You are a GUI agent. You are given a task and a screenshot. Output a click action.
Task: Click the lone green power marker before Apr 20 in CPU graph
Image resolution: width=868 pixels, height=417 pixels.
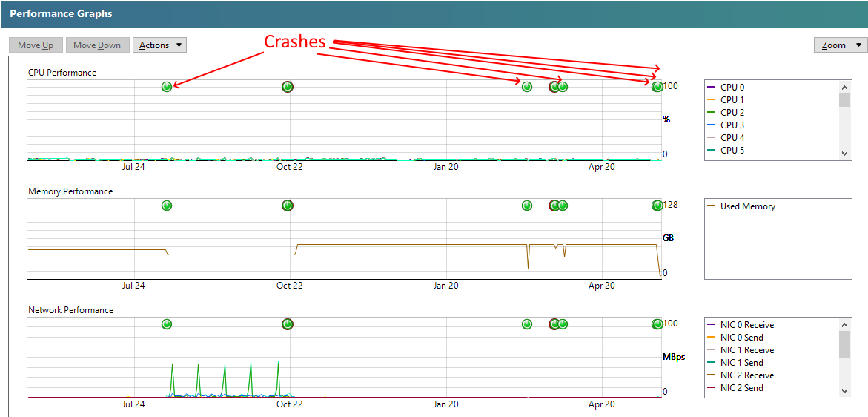pos(527,86)
